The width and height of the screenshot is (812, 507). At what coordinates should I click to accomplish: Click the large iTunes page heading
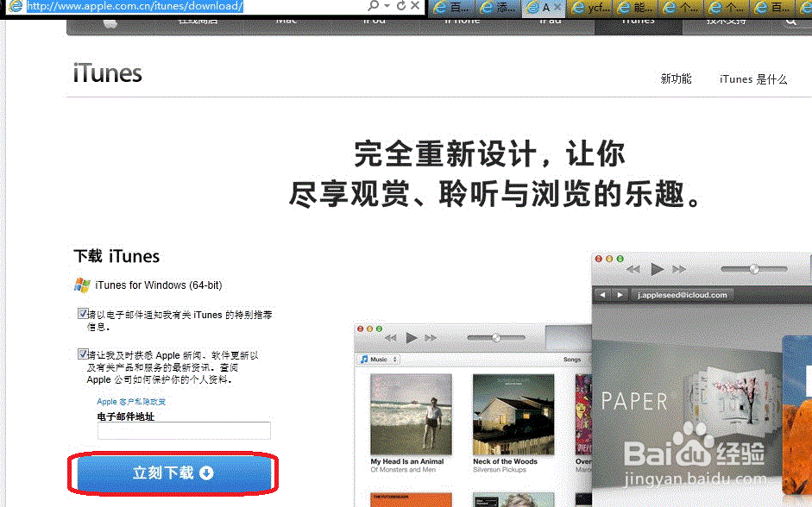pos(107,73)
